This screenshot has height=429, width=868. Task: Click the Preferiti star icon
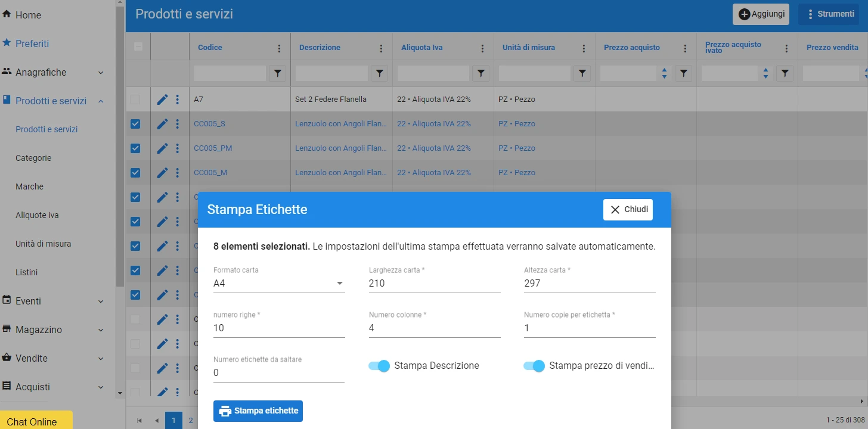pos(7,43)
